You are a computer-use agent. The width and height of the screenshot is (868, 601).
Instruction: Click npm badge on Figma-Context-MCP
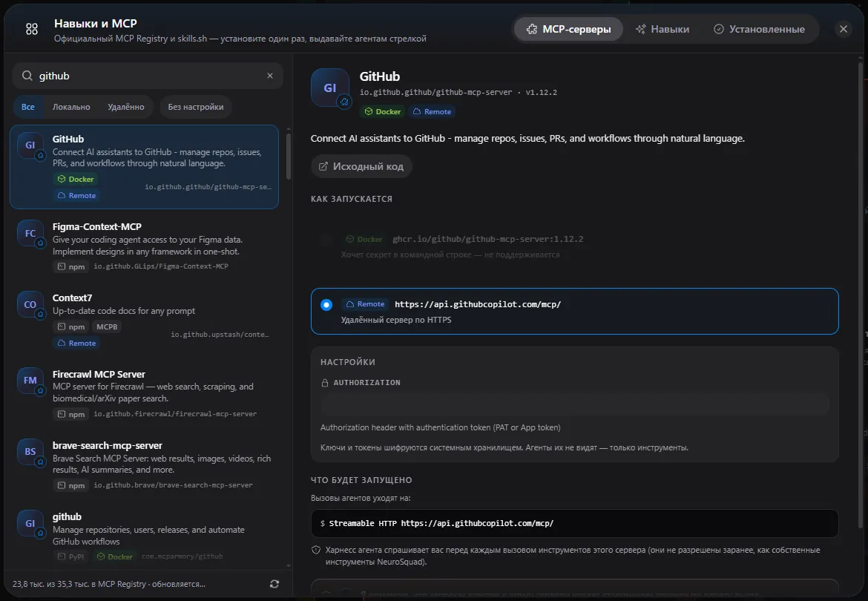pyautogui.click(x=71, y=267)
